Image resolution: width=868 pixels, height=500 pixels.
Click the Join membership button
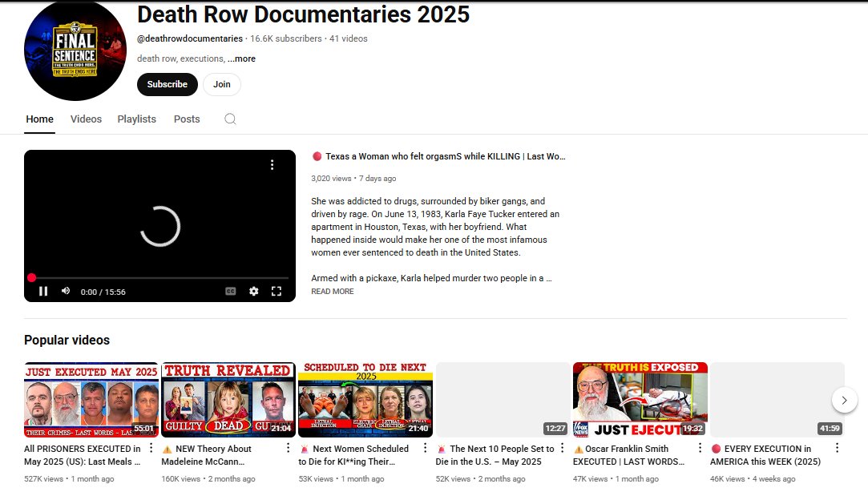(x=221, y=84)
